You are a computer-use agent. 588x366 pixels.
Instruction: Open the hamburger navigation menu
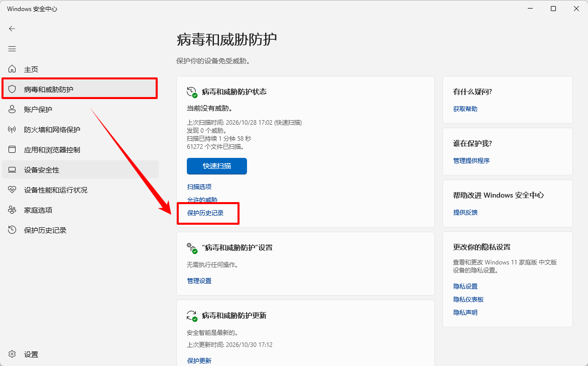coord(12,49)
